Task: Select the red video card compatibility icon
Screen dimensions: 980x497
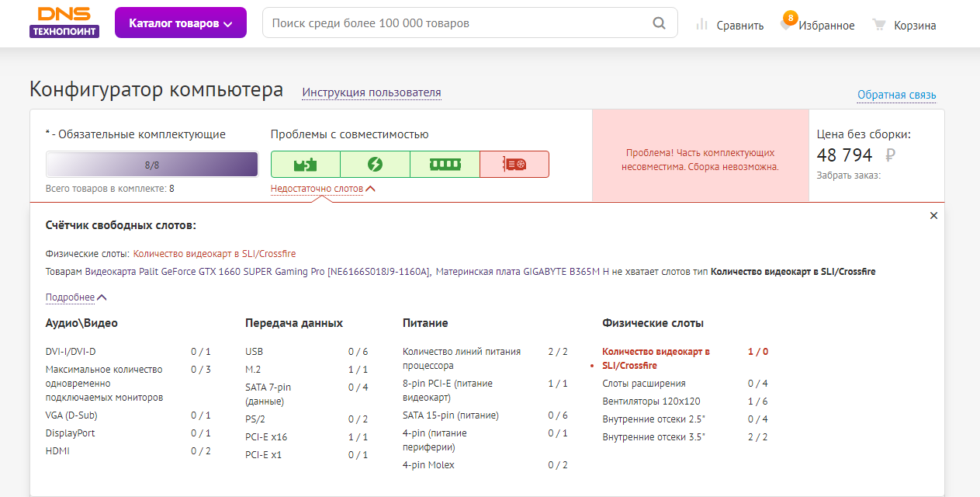Action: pyautogui.click(x=514, y=165)
